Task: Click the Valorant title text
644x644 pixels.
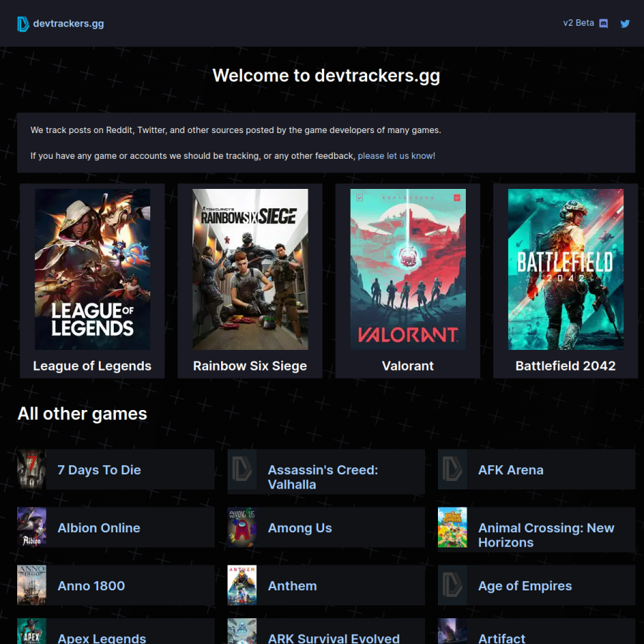Action: click(408, 366)
